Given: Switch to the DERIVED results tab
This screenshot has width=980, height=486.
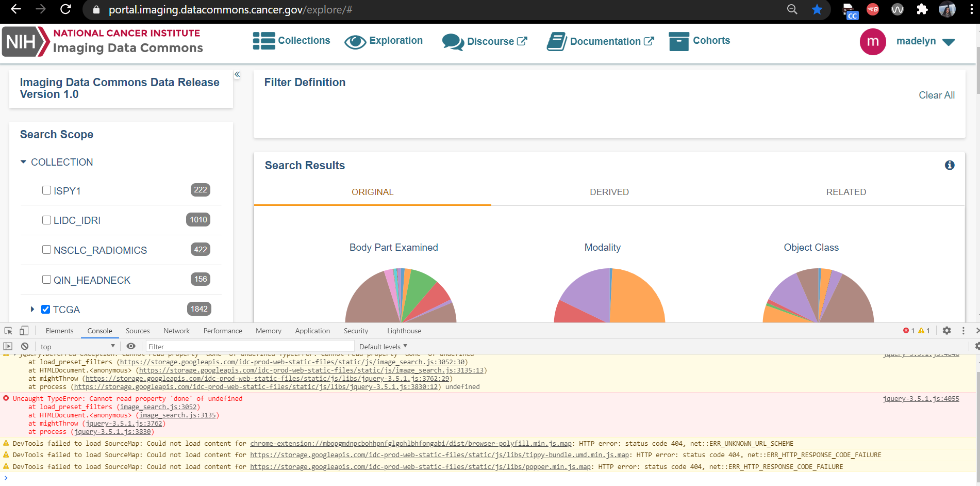Looking at the screenshot, I should coord(609,191).
